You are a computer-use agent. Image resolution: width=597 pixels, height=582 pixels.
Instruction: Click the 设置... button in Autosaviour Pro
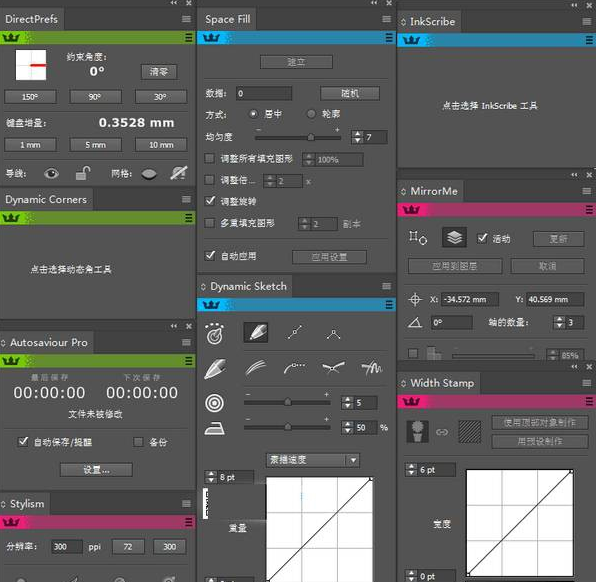click(96, 470)
